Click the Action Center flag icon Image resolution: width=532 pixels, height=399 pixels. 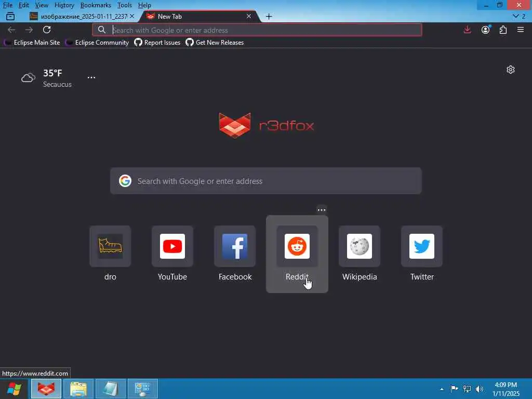(x=454, y=389)
